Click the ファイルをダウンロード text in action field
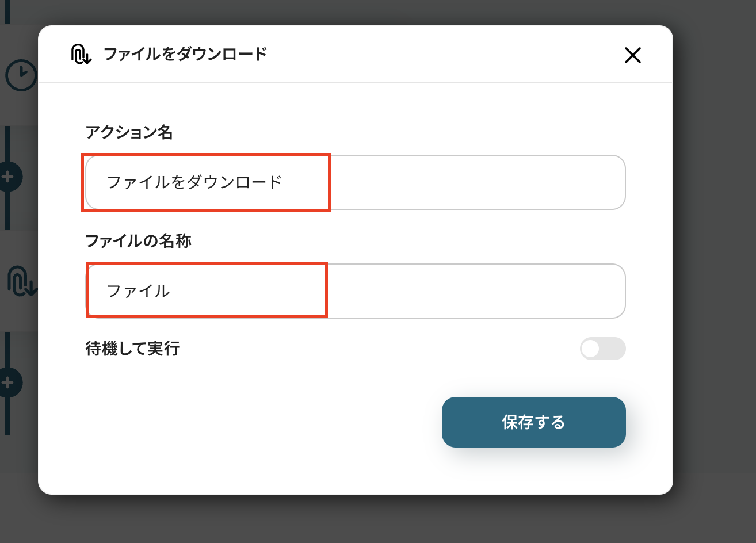The image size is (756, 543). pyautogui.click(x=194, y=182)
